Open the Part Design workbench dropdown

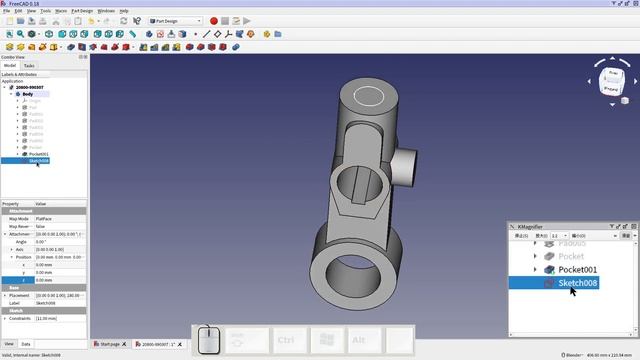[176, 21]
